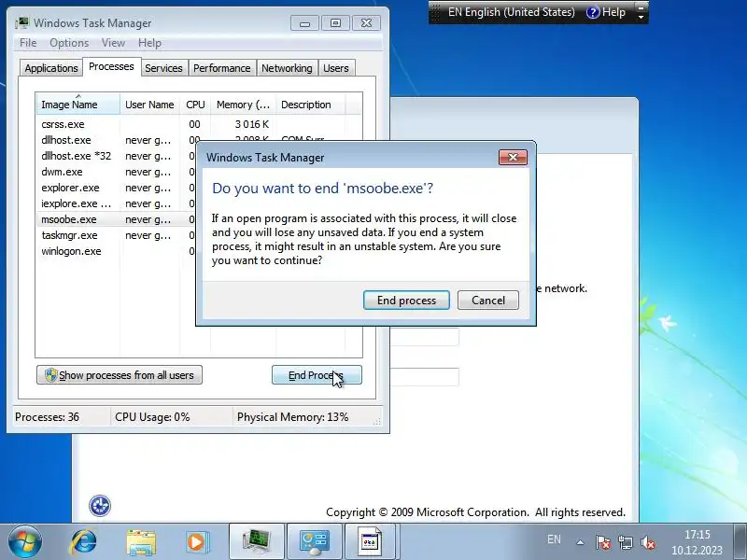Open the Help menu in Task Manager
Image resolution: width=747 pixels, height=560 pixels.
pos(149,43)
